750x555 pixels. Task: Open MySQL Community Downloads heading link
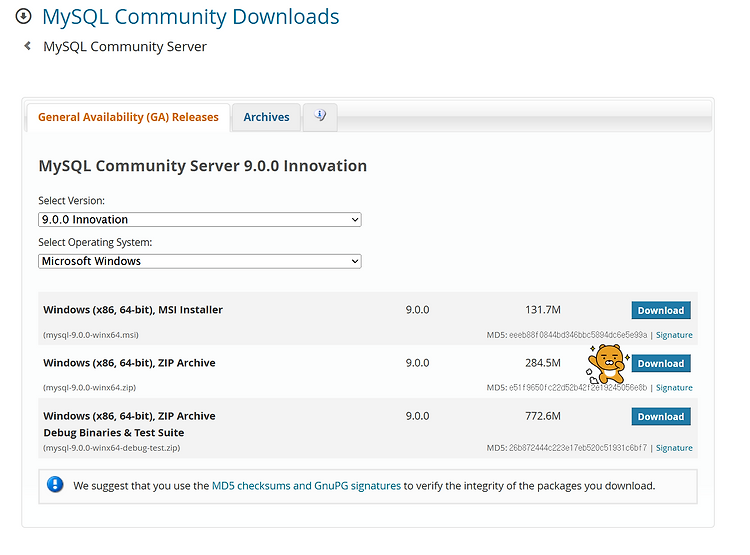click(191, 17)
